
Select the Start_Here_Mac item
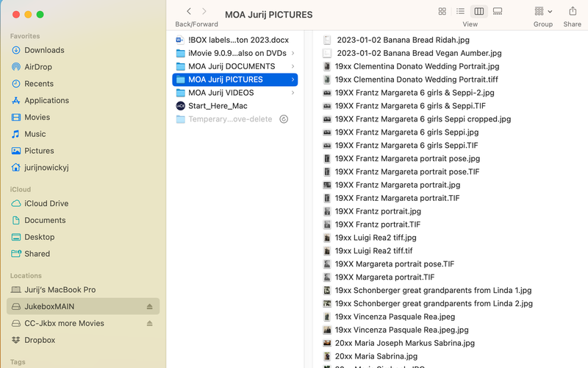pos(218,106)
